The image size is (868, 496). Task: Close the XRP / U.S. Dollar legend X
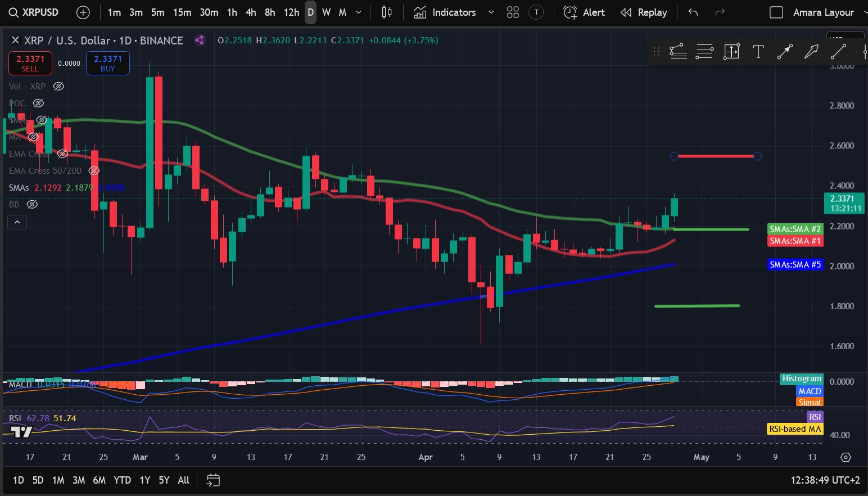coord(15,40)
